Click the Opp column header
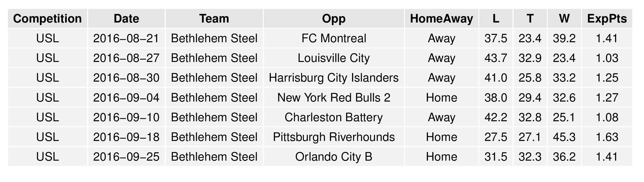The image size is (644, 182). click(334, 19)
